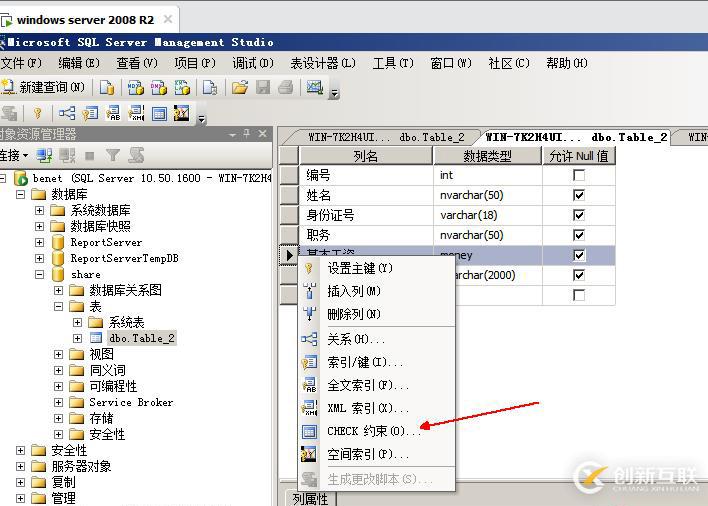The height and width of the screenshot is (506, 708).
Task: Choose 索引/键(I) from context menu
Action: click(376, 362)
